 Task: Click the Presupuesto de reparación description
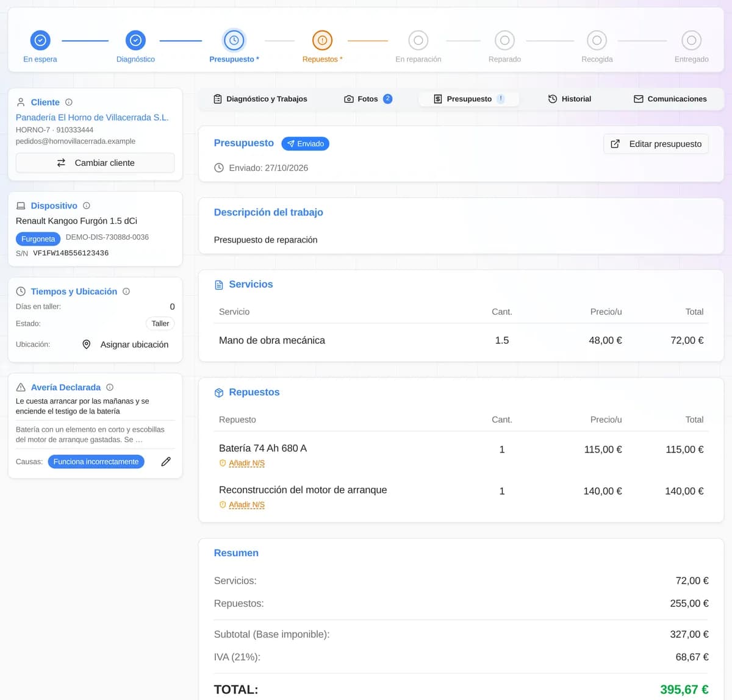pos(266,240)
